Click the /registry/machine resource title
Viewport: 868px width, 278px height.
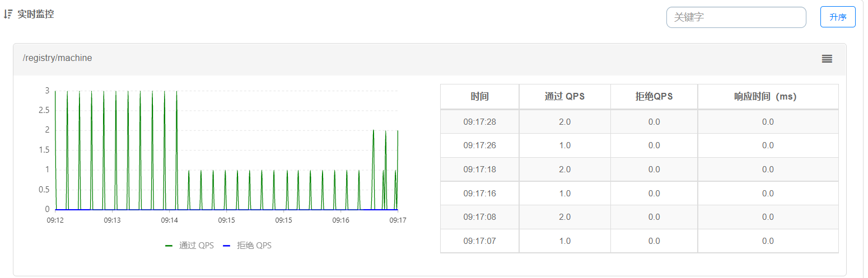57,58
